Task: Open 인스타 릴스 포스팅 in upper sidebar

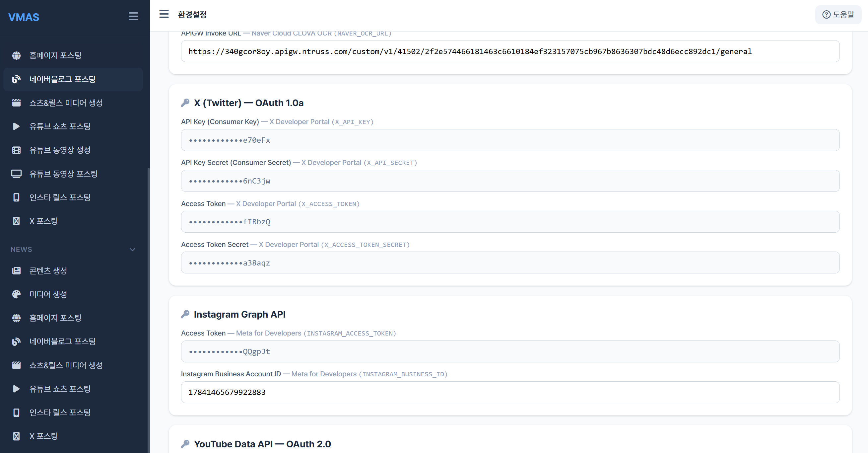Action: pyautogui.click(x=60, y=197)
